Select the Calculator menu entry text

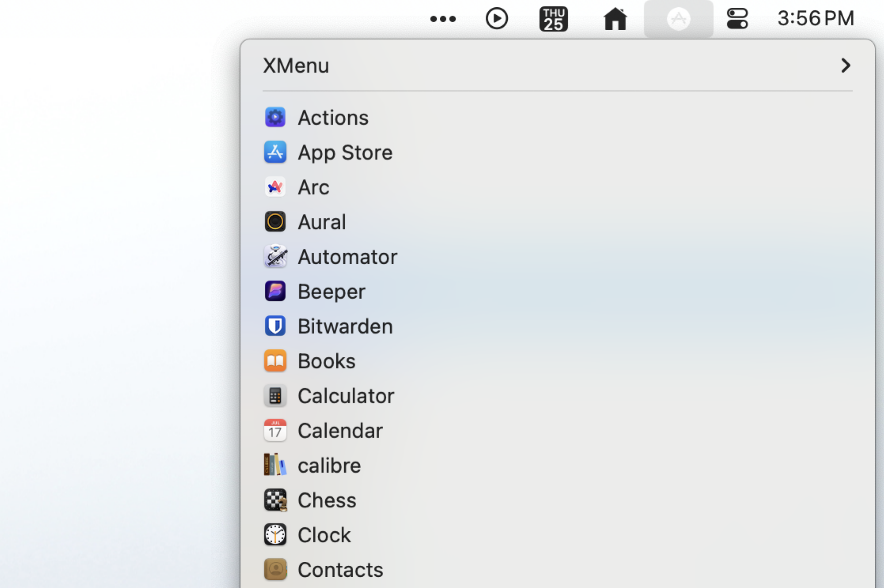pyautogui.click(x=346, y=396)
